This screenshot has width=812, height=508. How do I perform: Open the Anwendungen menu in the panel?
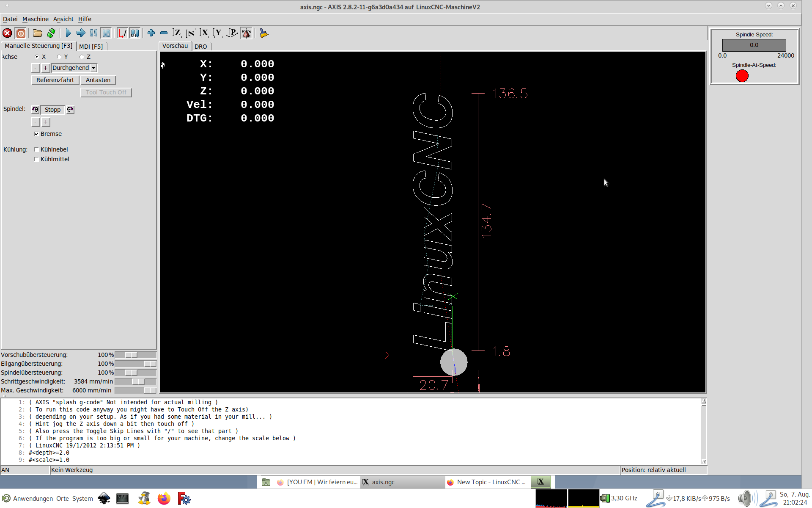coord(33,499)
